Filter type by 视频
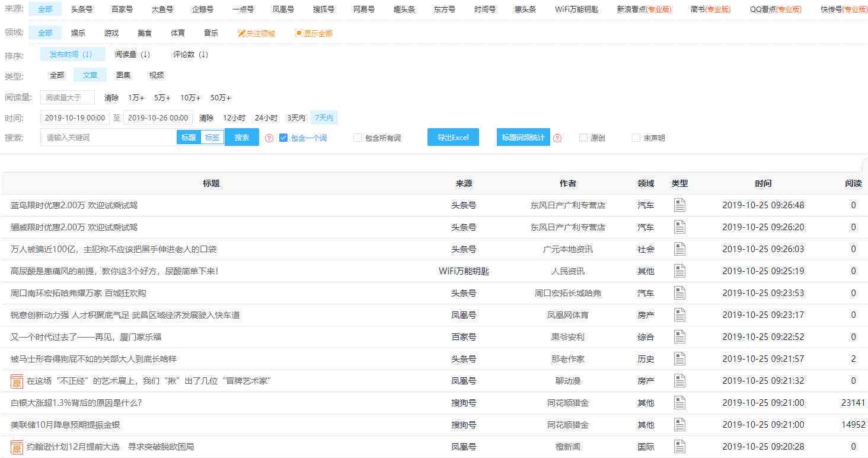Viewport: 868px width, 458px height. (157, 75)
